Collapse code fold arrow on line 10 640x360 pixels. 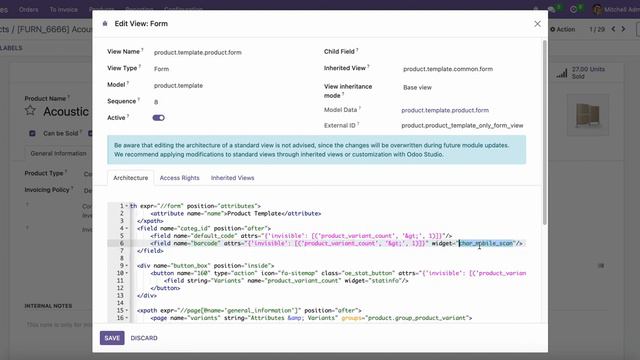click(127, 273)
